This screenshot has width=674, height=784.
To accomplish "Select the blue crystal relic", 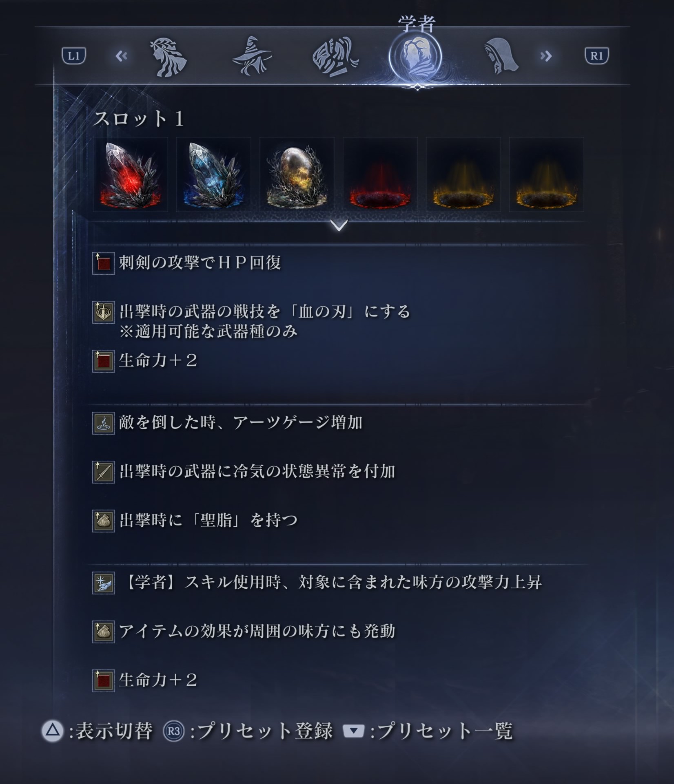I will tap(214, 174).
